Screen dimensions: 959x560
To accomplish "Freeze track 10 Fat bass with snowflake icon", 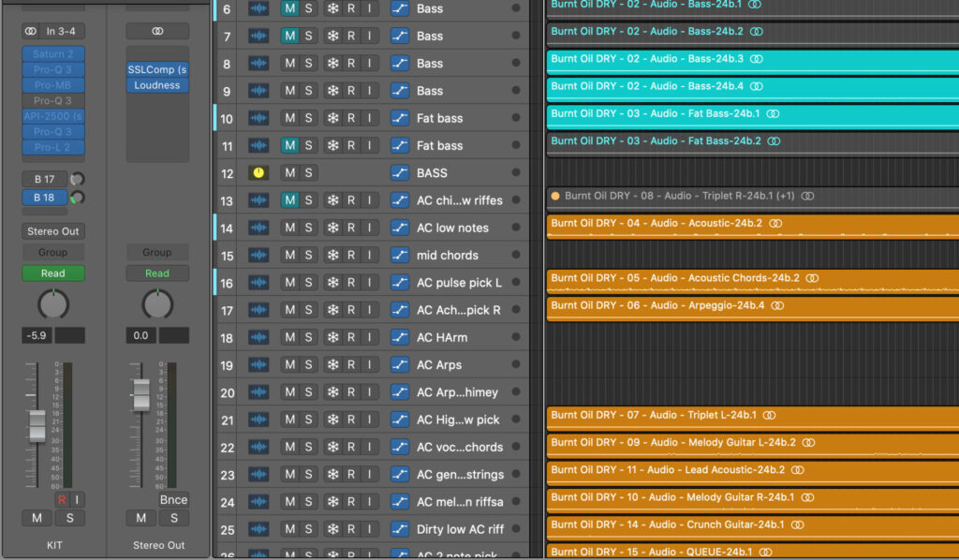I will pos(332,119).
